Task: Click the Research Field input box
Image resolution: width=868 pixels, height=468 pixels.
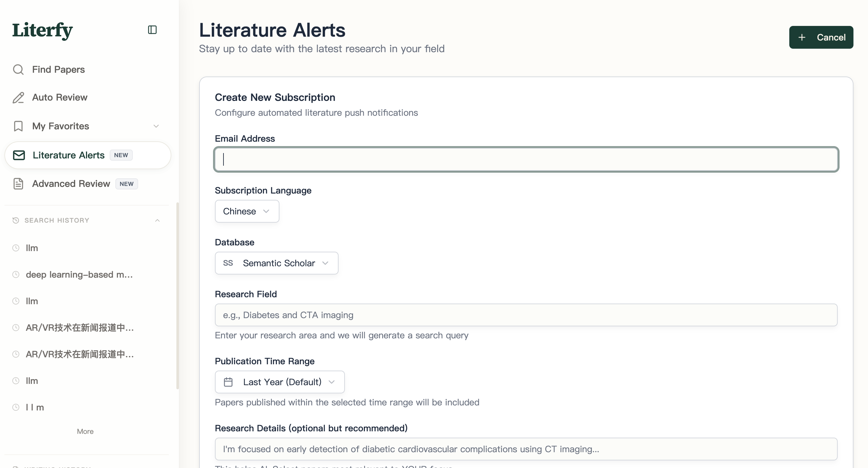Action: (526, 315)
